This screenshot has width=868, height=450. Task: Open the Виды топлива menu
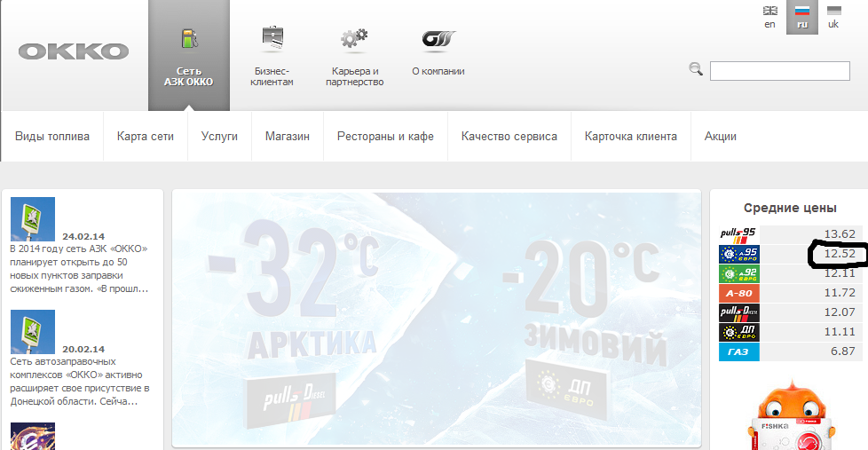click(52, 137)
